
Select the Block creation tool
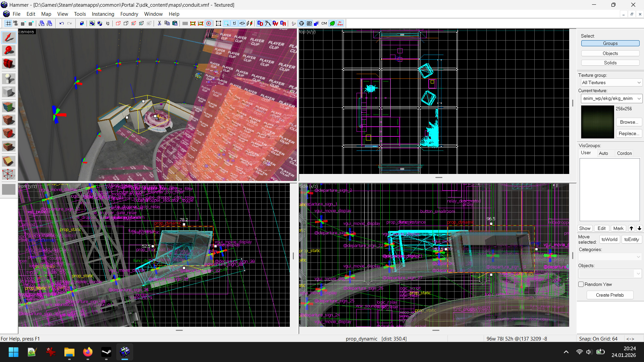(x=9, y=92)
